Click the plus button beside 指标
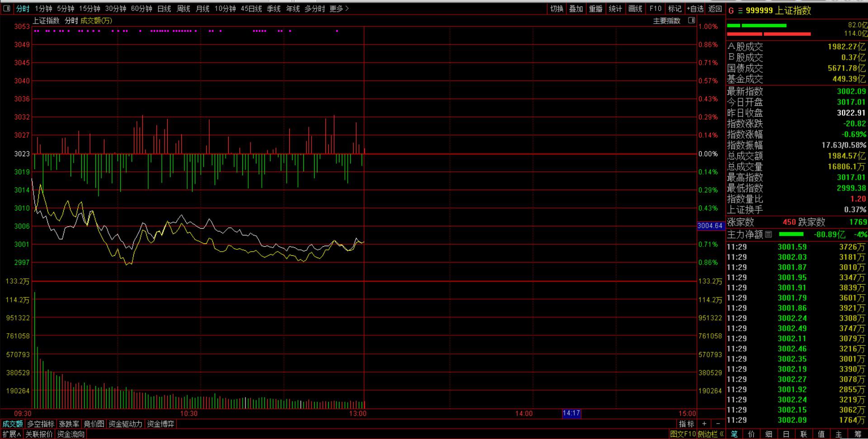868x439 pixels. point(704,424)
